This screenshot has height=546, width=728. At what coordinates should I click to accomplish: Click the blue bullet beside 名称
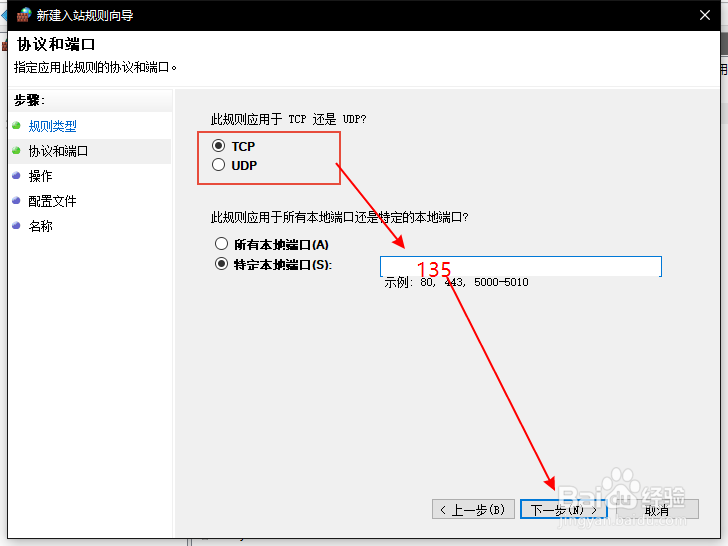click(17, 226)
